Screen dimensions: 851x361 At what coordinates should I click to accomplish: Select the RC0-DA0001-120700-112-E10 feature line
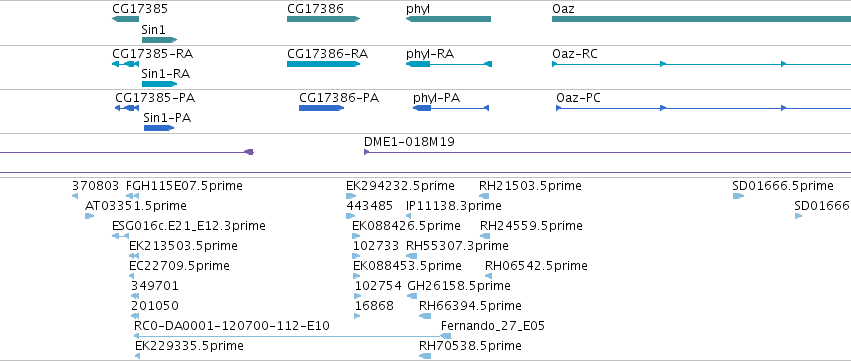(x=293, y=336)
